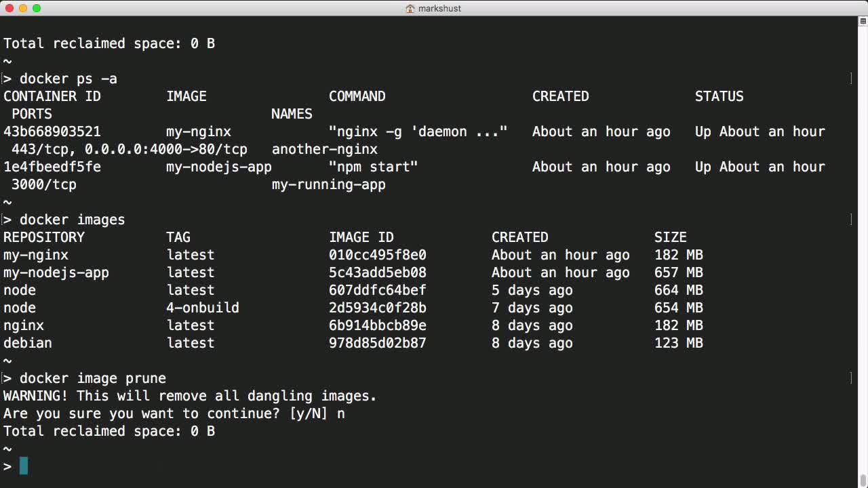Image resolution: width=868 pixels, height=488 pixels.
Task: Click the 654 MB size value
Action: pos(679,308)
